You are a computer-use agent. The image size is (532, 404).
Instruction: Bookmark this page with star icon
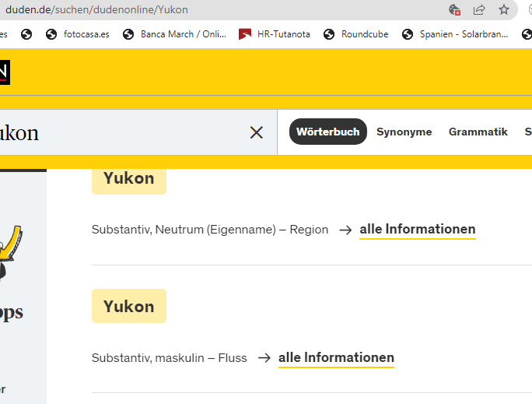tap(504, 9)
